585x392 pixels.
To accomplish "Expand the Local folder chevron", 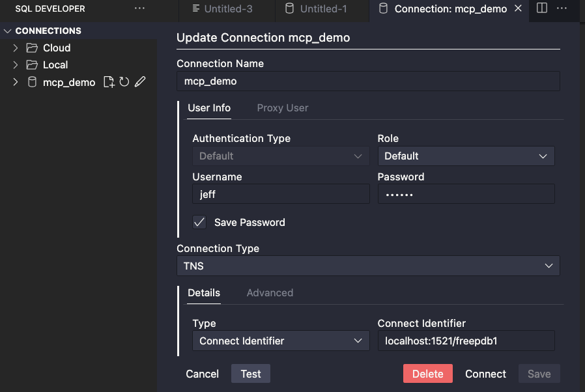I will [15, 65].
